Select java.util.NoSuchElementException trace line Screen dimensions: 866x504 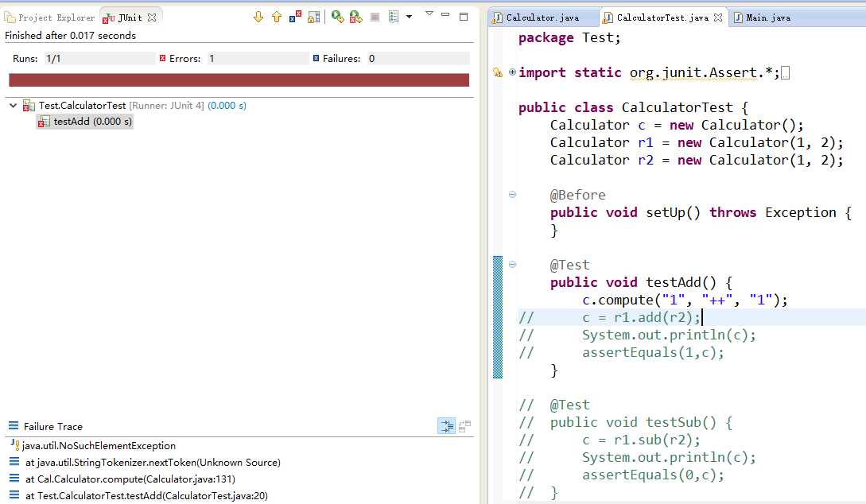pos(99,445)
